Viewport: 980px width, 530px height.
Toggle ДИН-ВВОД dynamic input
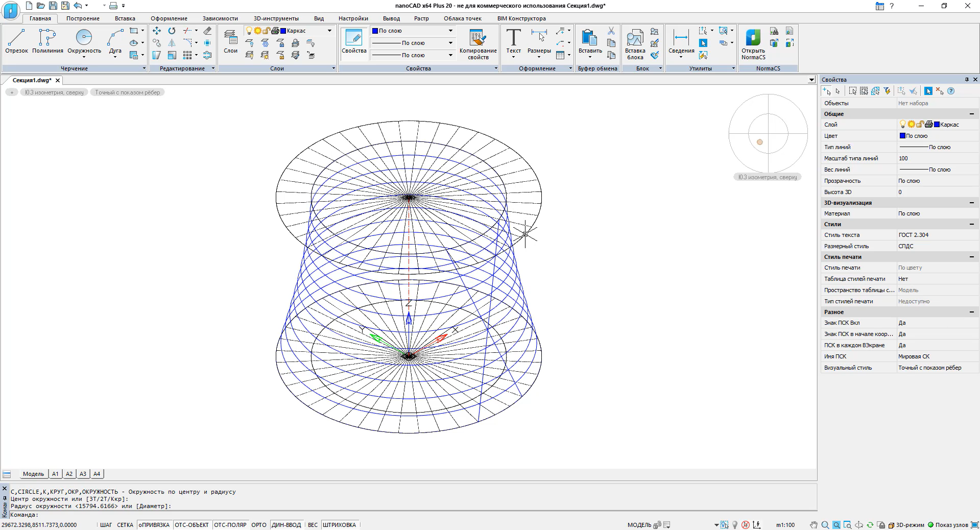coord(286,525)
